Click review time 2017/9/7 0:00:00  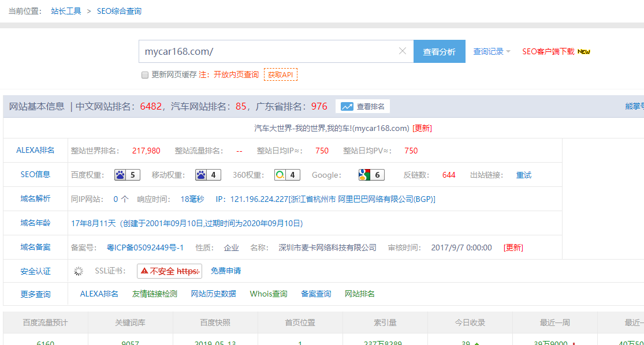coord(461,247)
